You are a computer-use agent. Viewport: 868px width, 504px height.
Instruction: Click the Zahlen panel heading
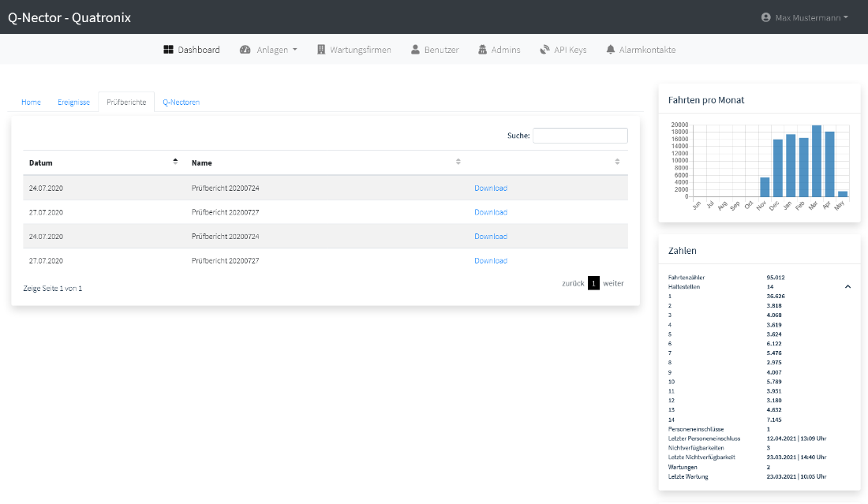pos(682,251)
